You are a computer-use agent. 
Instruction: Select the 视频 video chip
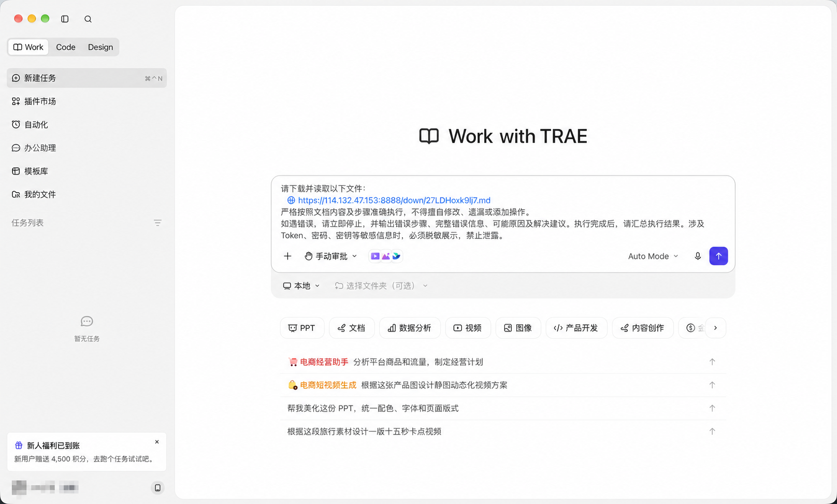pos(468,328)
